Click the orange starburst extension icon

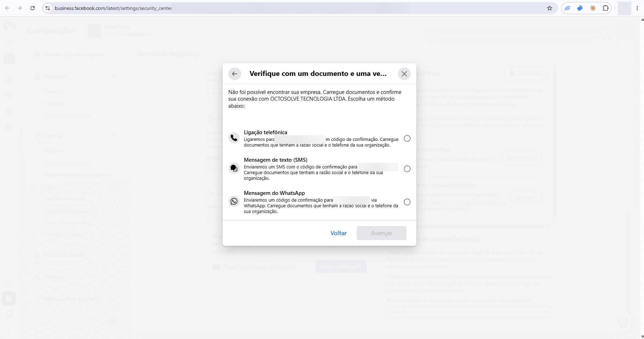(593, 8)
